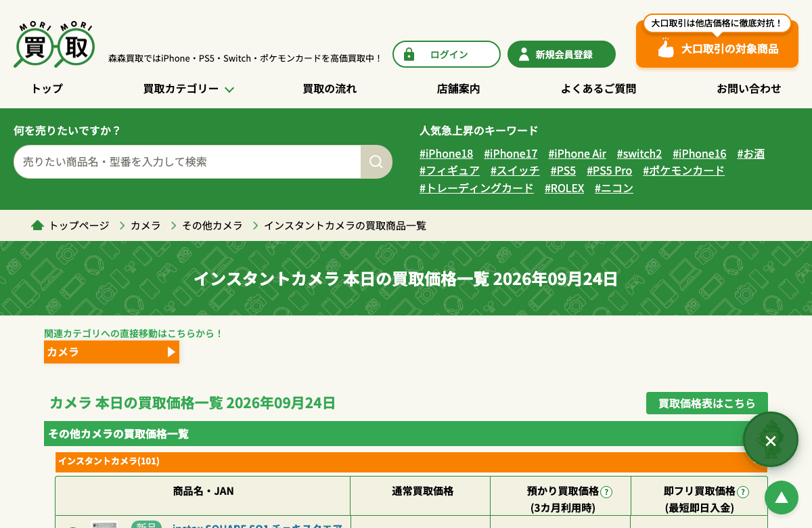Click the search magnifier button
The height and width of the screenshot is (528, 812).
376,162
